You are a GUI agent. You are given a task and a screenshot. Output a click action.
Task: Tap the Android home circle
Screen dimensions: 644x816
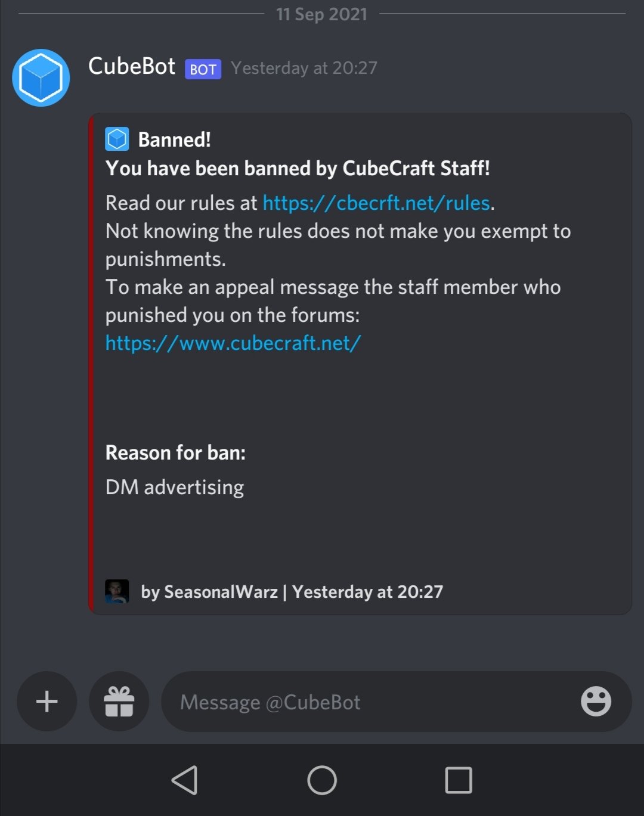[x=322, y=780]
